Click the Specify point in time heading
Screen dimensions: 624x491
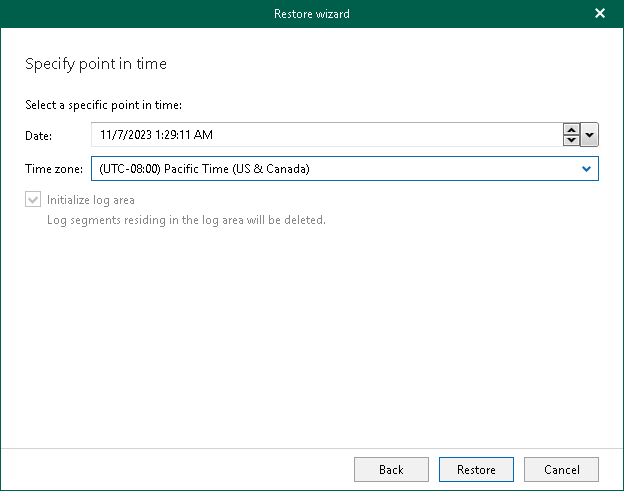pos(95,64)
